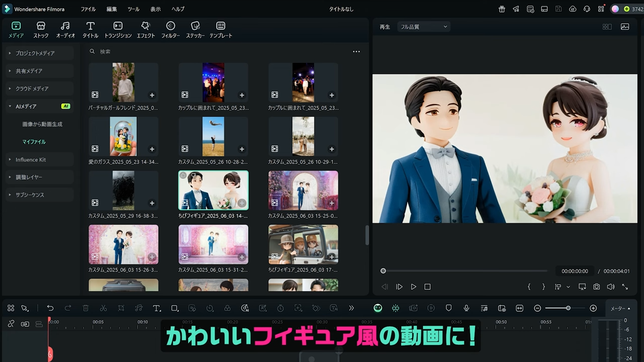The height and width of the screenshot is (362, 644).
Task: Open the テンプレート templates tab
Action: [x=221, y=30]
